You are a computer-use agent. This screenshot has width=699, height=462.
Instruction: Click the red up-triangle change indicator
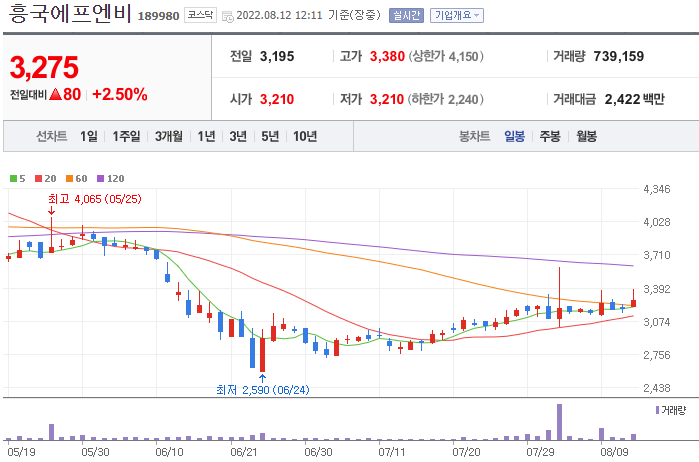tap(55, 94)
